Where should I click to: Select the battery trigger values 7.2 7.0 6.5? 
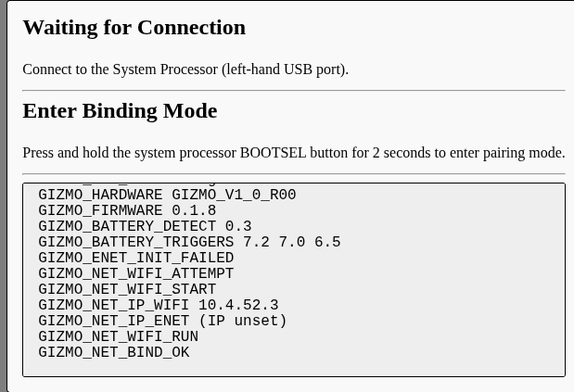coord(291,243)
